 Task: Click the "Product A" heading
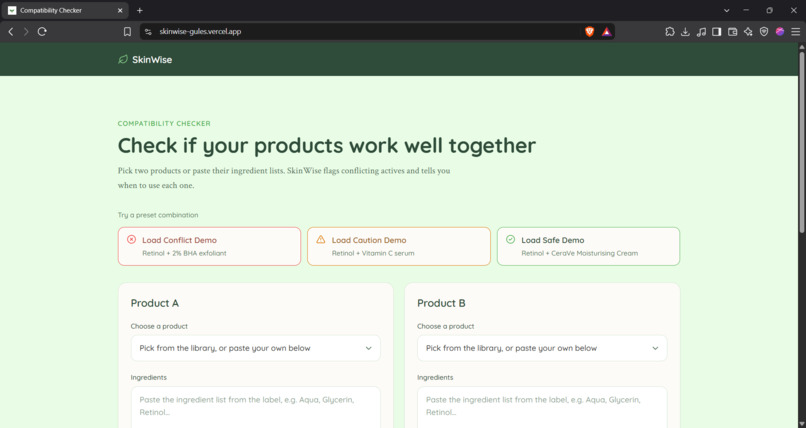155,303
